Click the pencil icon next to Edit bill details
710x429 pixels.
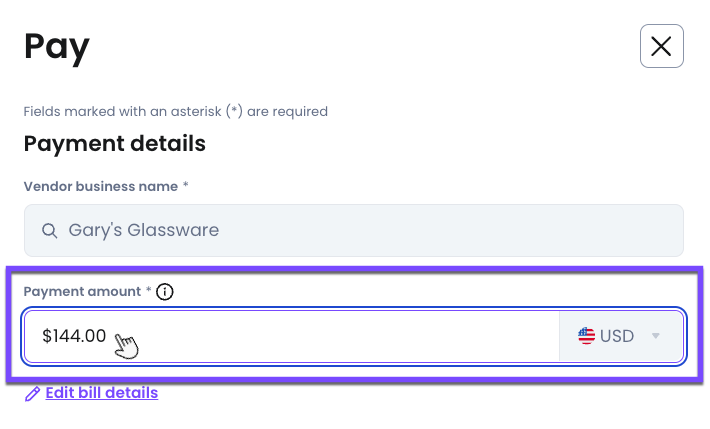coord(32,394)
